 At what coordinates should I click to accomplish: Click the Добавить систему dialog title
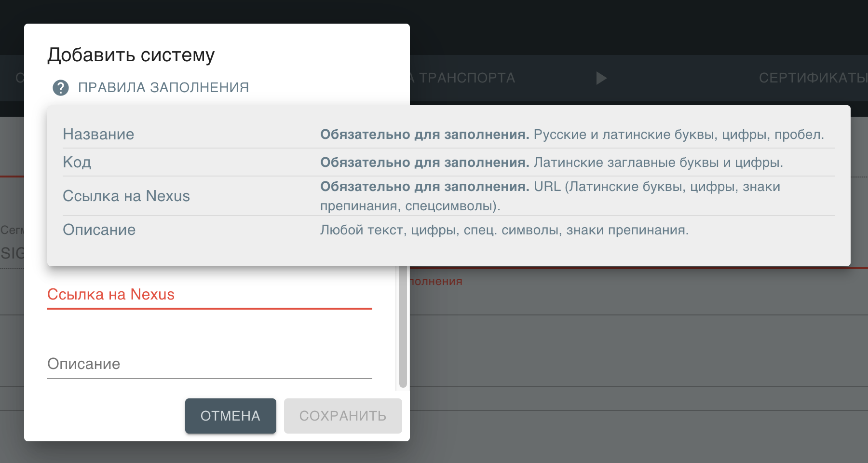(x=131, y=54)
